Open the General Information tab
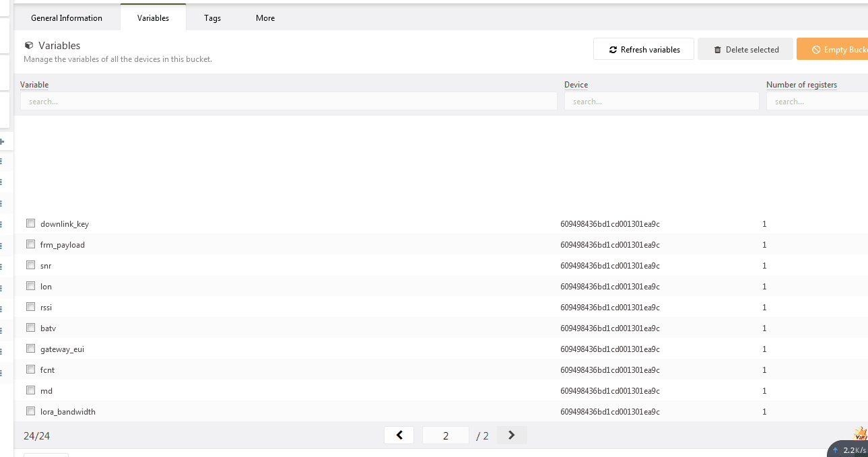The height and width of the screenshot is (457, 868). point(67,18)
